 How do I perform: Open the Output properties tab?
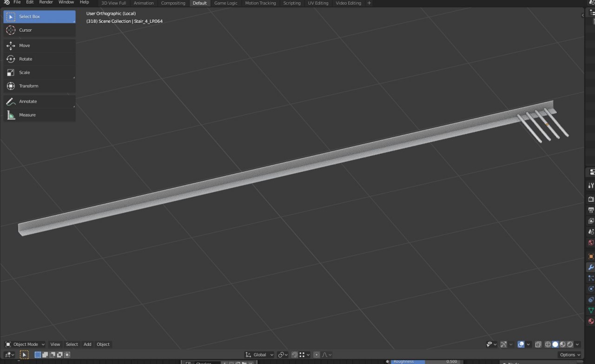[591, 210]
